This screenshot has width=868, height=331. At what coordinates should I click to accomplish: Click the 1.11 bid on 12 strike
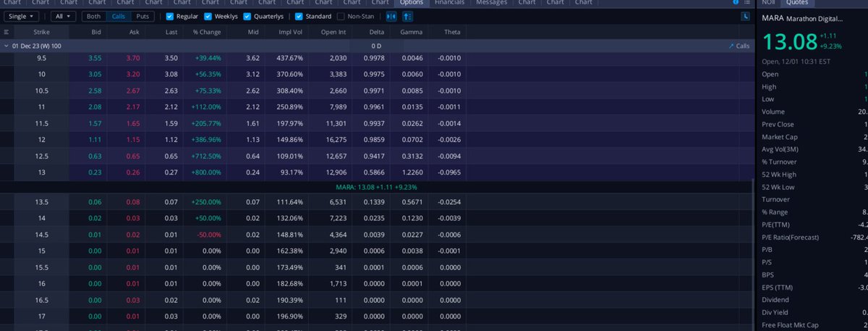(95, 140)
